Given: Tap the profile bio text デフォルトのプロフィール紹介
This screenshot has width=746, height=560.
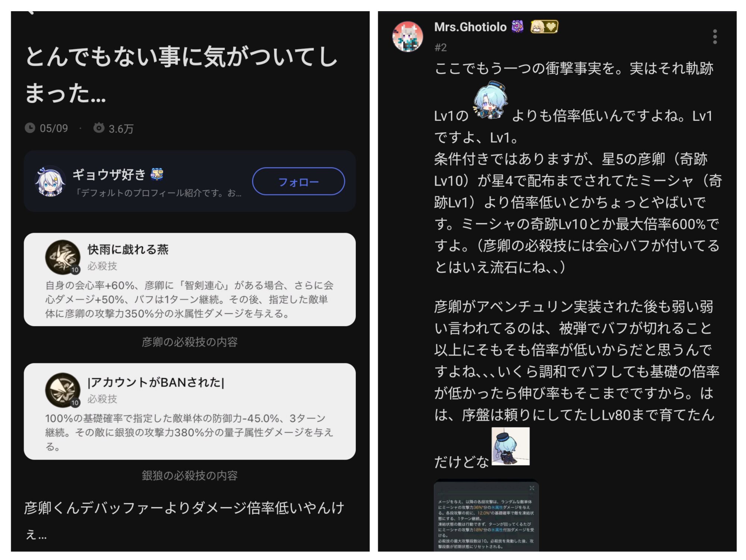Looking at the screenshot, I should [x=158, y=193].
